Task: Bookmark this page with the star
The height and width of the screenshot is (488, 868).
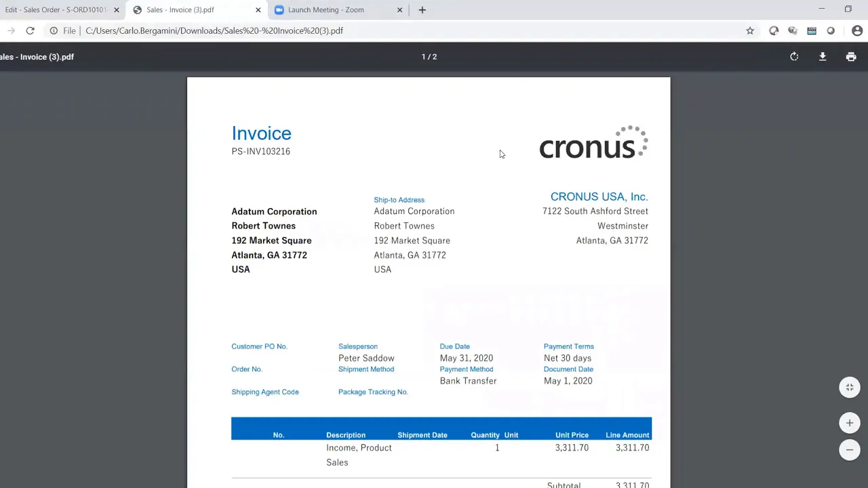Action: 750,30
